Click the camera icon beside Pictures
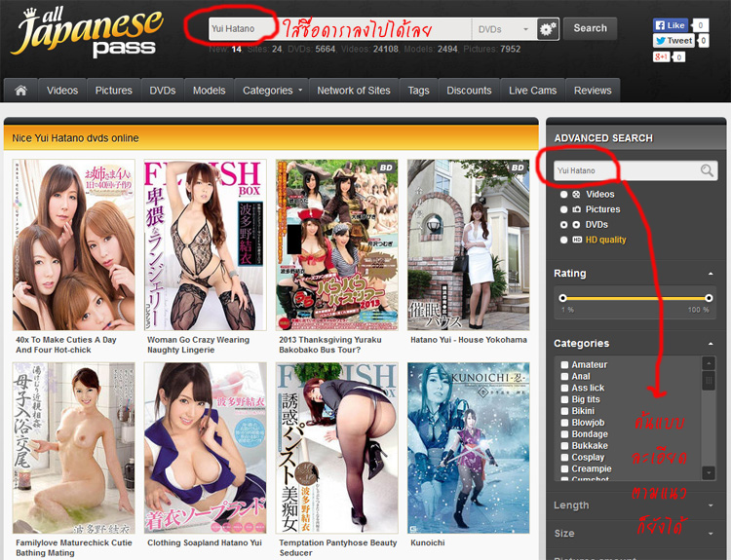This screenshot has height=560, width=731. [576, 209]
